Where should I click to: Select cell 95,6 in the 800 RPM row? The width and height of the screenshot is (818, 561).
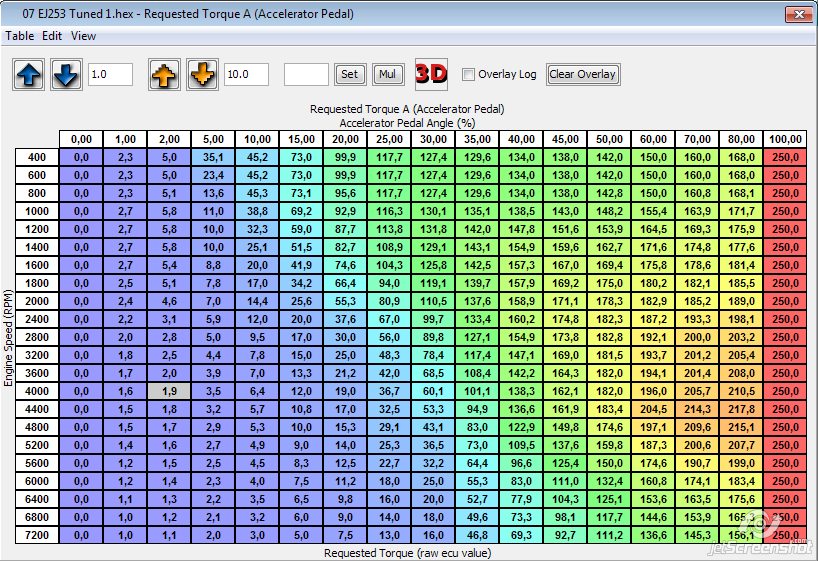point(345,193)
